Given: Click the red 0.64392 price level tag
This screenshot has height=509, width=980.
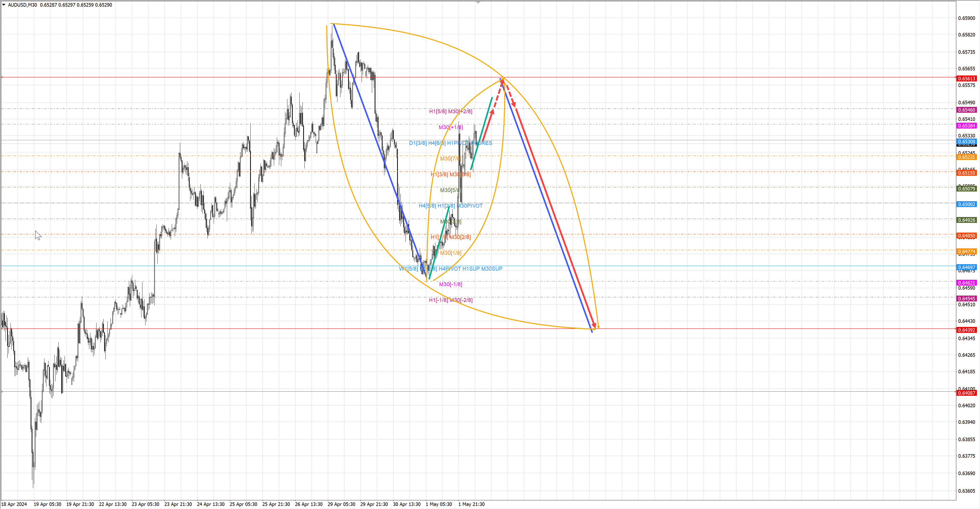Looking at the screenshot, I should [966, 330].
